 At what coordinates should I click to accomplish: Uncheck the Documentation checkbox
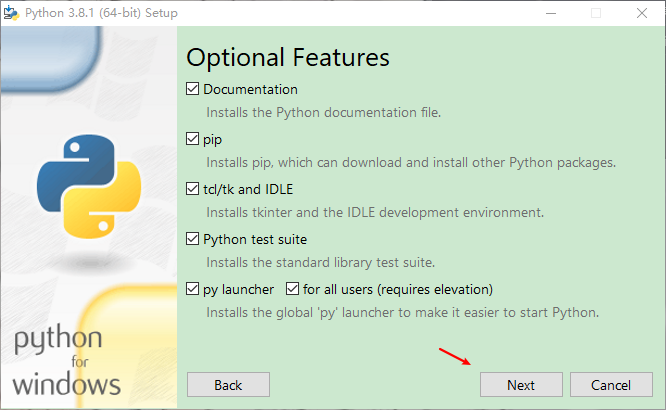pyautogui.click(x=192, y=89)
